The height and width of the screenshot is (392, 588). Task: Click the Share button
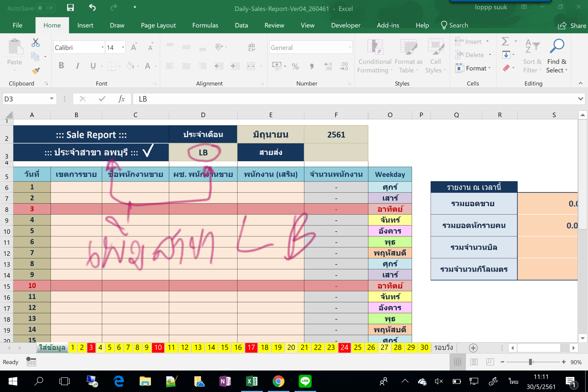(x=572, y=26)
